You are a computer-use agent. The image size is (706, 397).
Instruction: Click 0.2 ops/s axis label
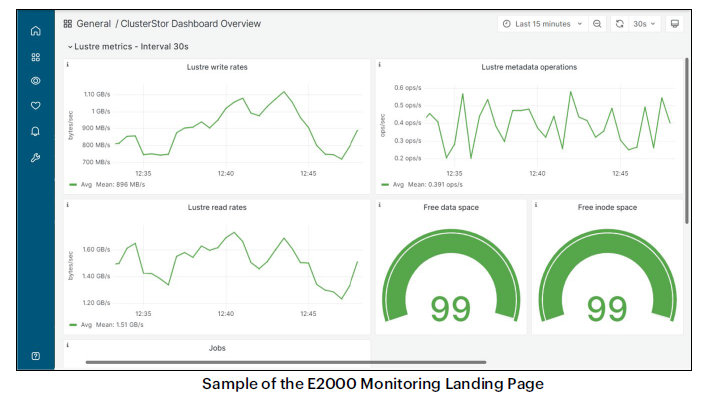click(x=408, y=158)
